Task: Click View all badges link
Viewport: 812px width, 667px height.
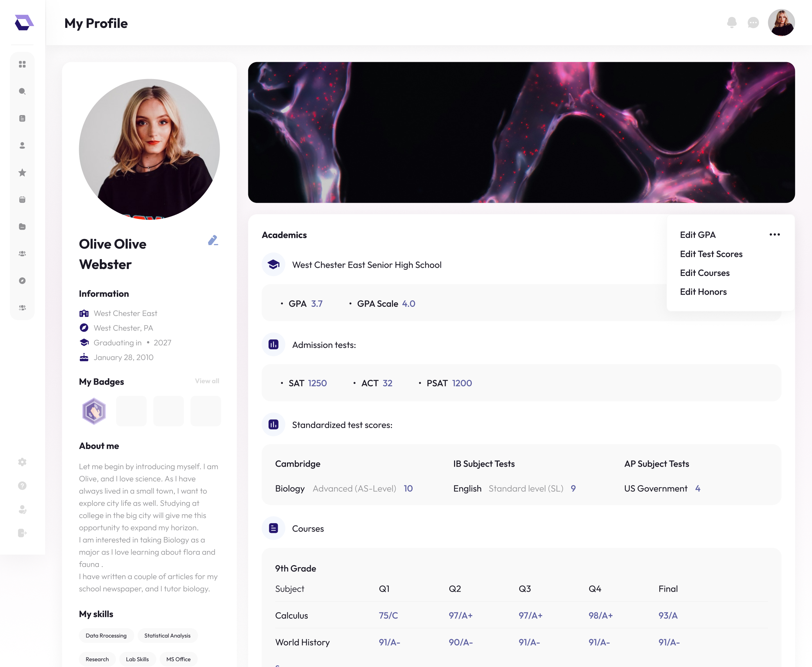Action: click(x=207, y=381)
